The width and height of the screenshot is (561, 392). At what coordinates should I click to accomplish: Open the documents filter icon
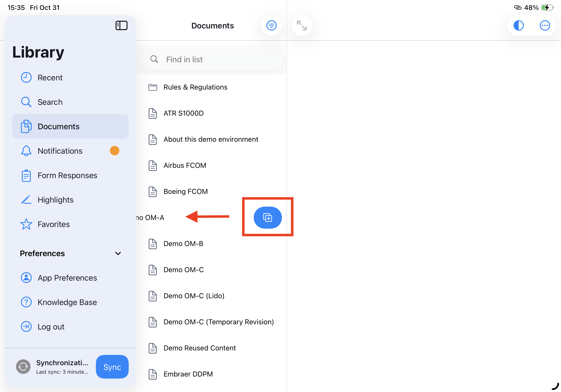pyautogui.click(x=271, y=25)
